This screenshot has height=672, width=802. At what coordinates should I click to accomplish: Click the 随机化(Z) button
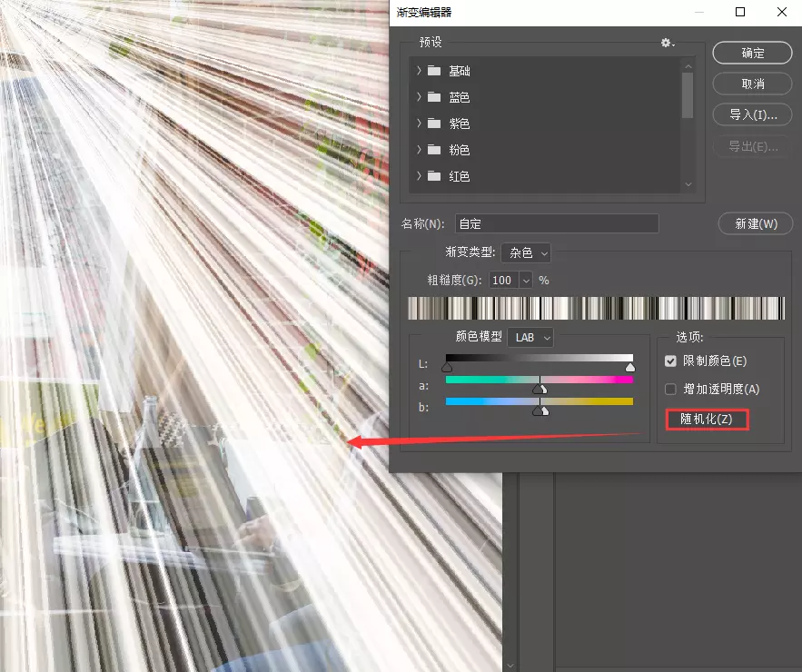(707, 420)
